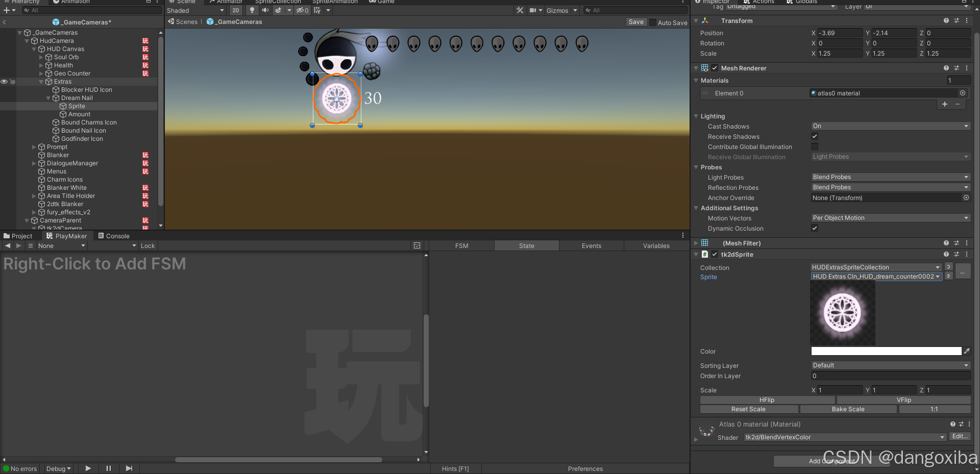Click shader Edit button

tap(960, 436)
